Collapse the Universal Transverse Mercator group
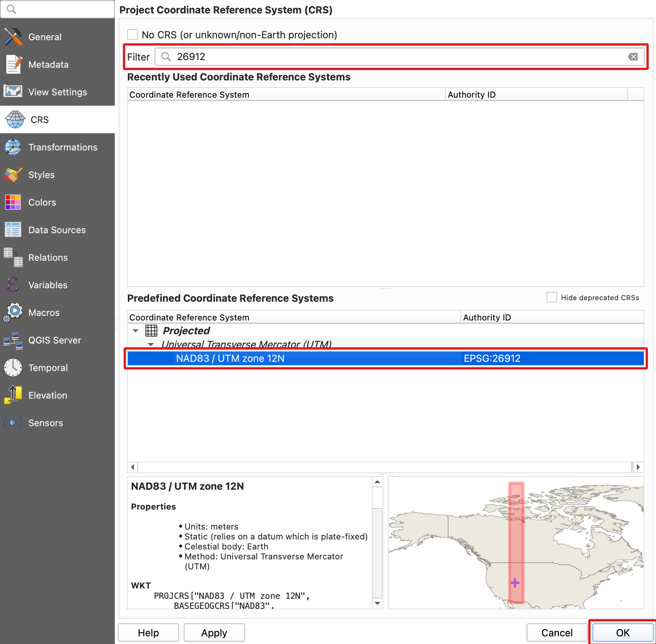The height and width of the screenshot is (644, 656). point(151,345)
